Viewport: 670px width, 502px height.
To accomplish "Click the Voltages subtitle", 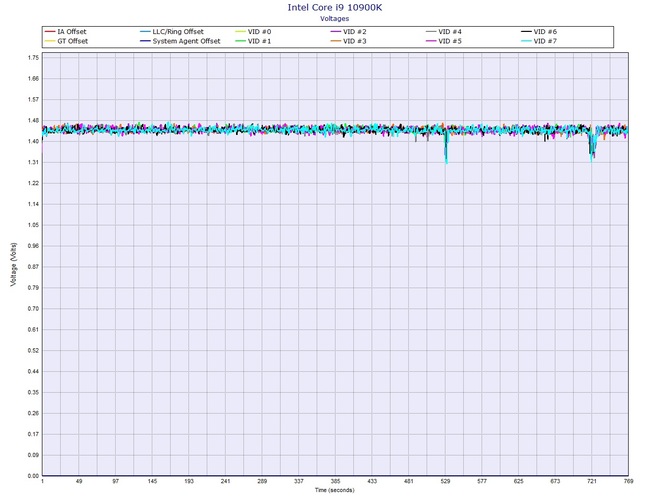I will tap(335, 18).
